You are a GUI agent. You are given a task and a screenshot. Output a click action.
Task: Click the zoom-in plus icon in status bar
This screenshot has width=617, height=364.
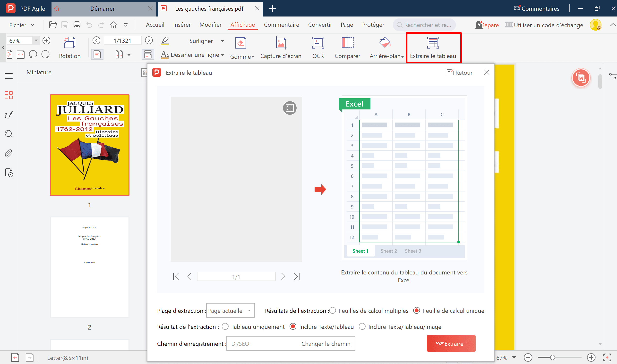pyautogui.click(x=591, y=357)
